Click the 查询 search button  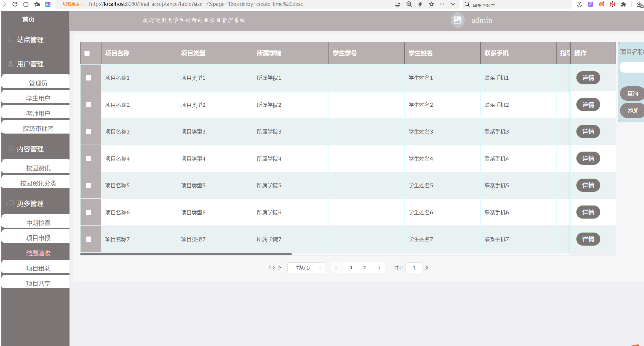(632, 94)
